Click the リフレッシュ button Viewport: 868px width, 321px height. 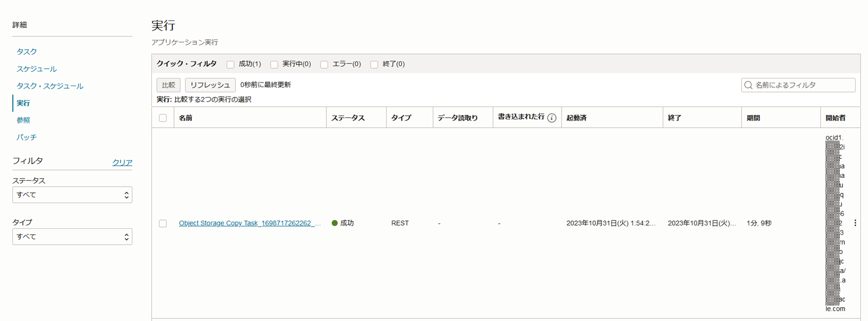tap(210, 85)
